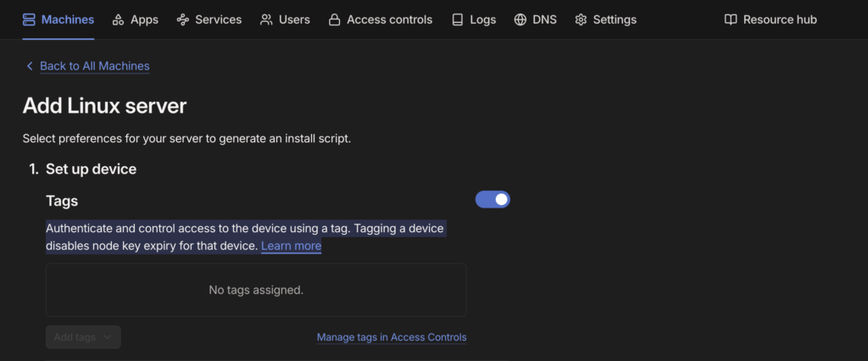This screenshot has width=868, height=361.
Task: Click the highlighted tag description text
Action: [244, 229]
